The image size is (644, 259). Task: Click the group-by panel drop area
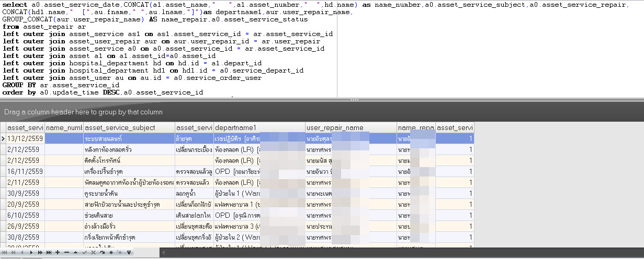click(x=322, y=112)
